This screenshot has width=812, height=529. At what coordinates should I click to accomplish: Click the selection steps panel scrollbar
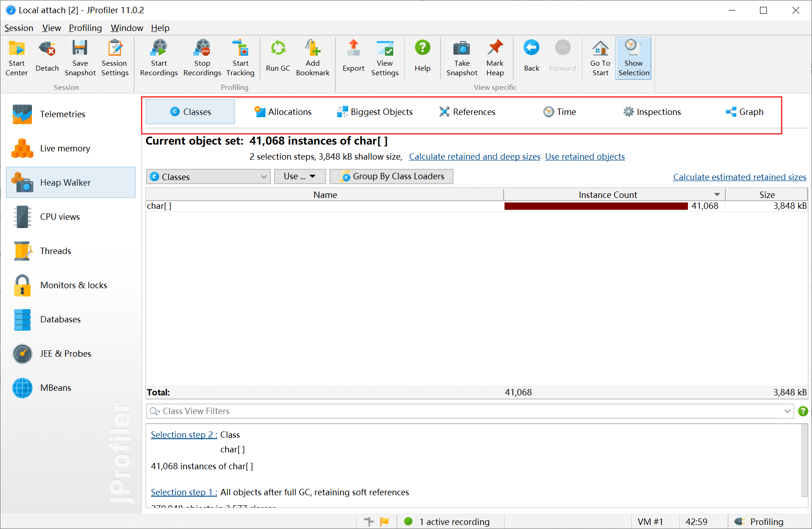[804, 461]
